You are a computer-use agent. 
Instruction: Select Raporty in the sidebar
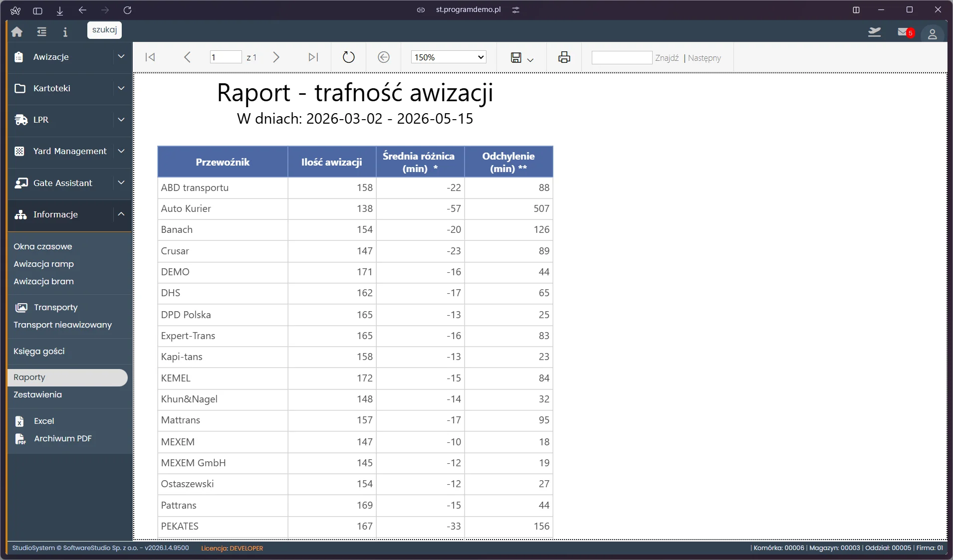[x=67, y=377]
